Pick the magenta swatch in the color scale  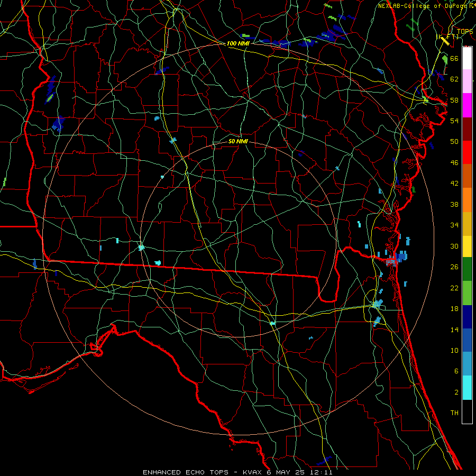coord(467,105)
